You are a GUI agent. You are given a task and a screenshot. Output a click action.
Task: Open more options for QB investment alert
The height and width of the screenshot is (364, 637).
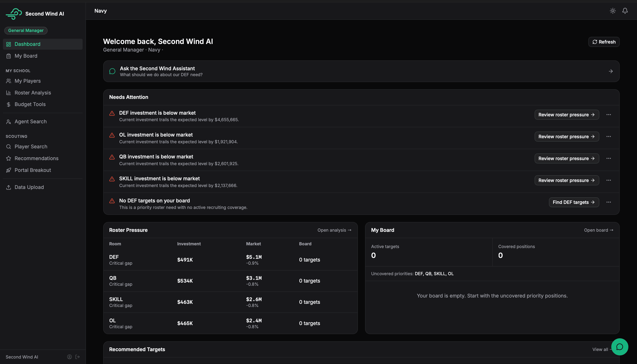609,158
